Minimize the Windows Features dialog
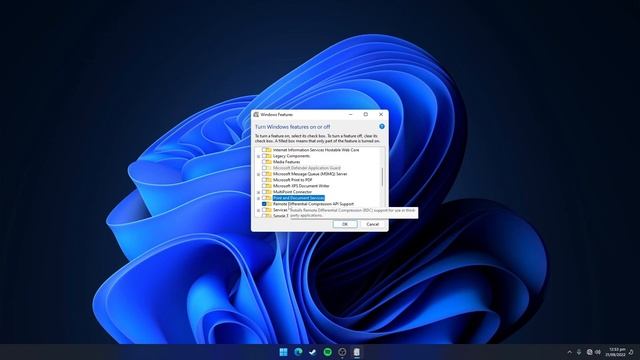Screen dimensions: 640x360 350,115
